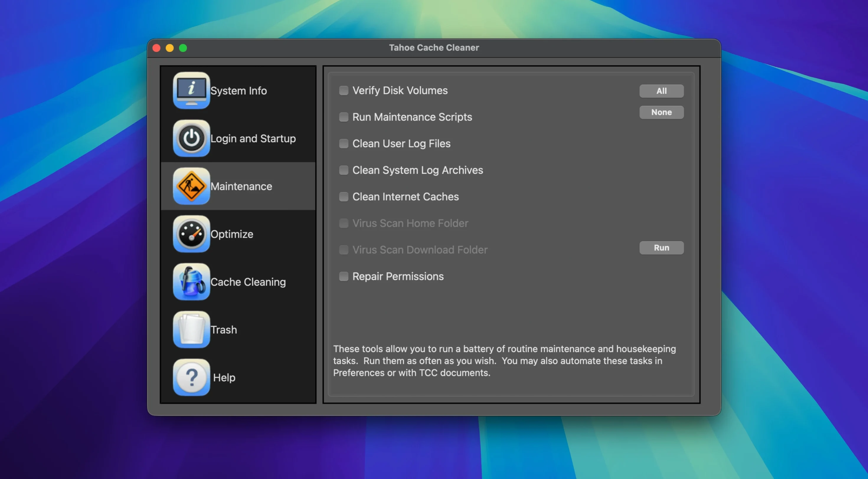Image resolution: width=868 pixels, height=479 pixels.
Task: Toggle Virus Scan Download Folder checkbox
Action: (x=343, y=250)
